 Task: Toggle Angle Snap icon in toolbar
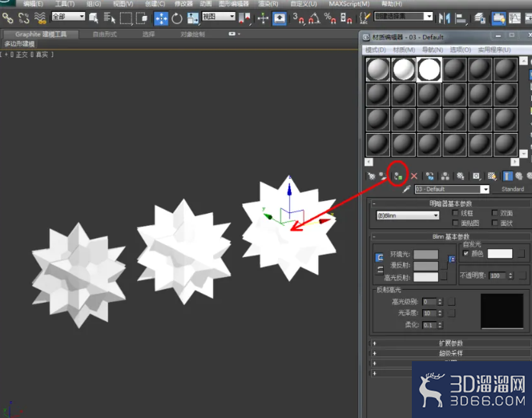[x=314, y=18]
